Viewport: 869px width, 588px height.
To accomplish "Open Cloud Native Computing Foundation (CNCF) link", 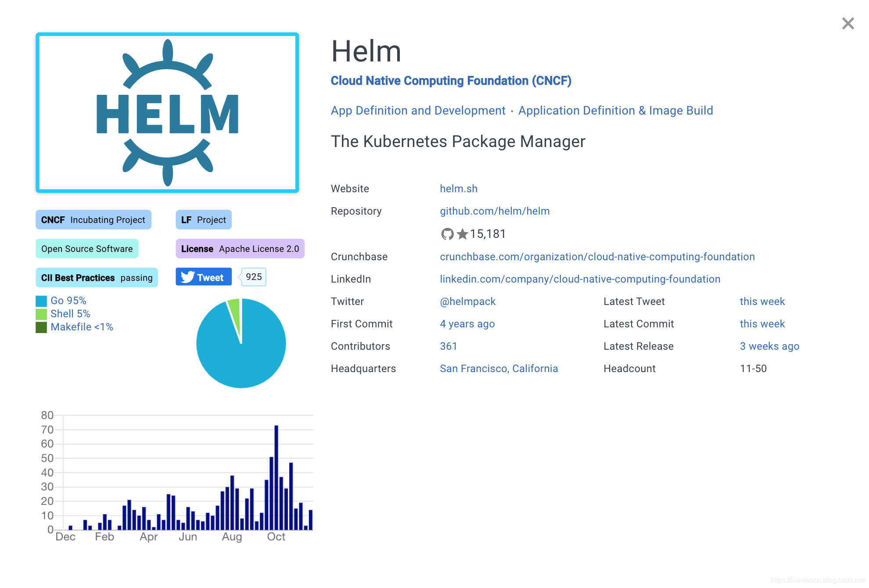I will click(451, 81).
